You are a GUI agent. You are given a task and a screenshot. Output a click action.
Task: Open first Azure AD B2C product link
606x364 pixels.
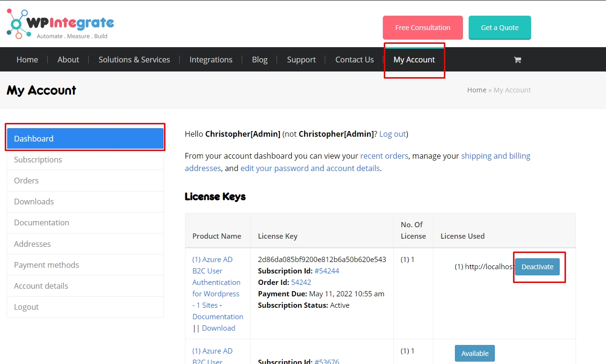pyautogui.click(x=216, y=283)
